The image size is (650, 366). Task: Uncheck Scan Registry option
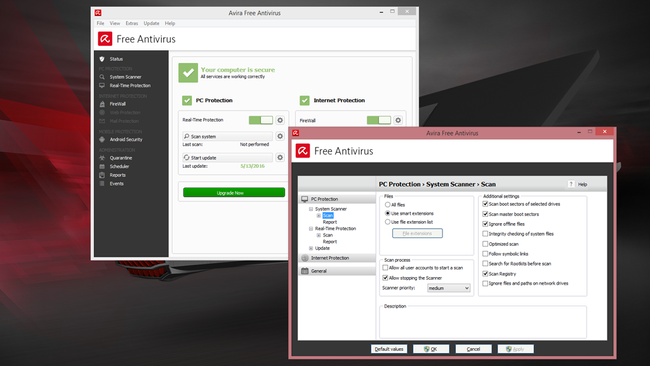pos(485,274)
